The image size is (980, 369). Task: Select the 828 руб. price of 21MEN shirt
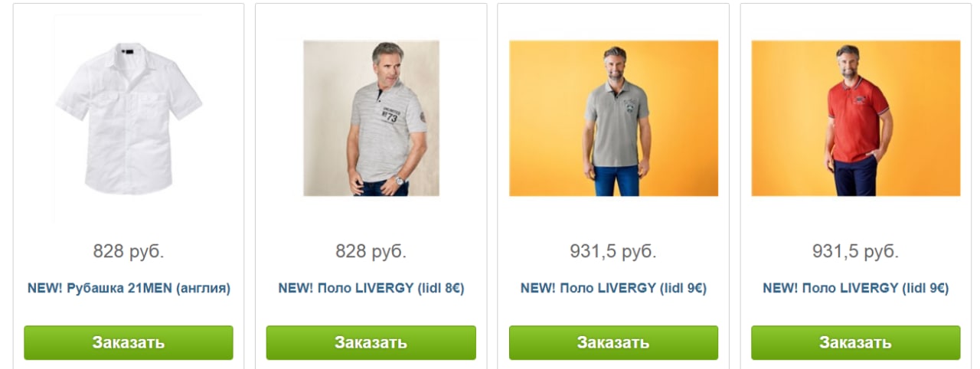[129, 251]
